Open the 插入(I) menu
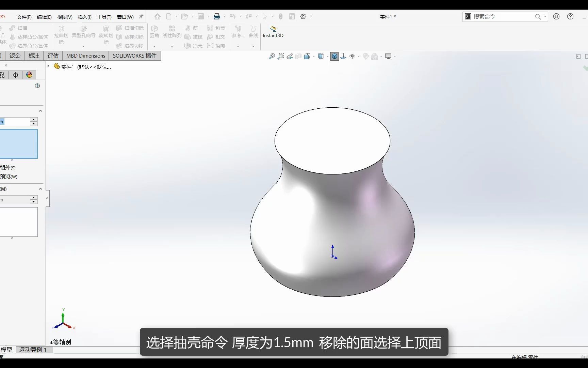588x368 pixels. (84, 16)
